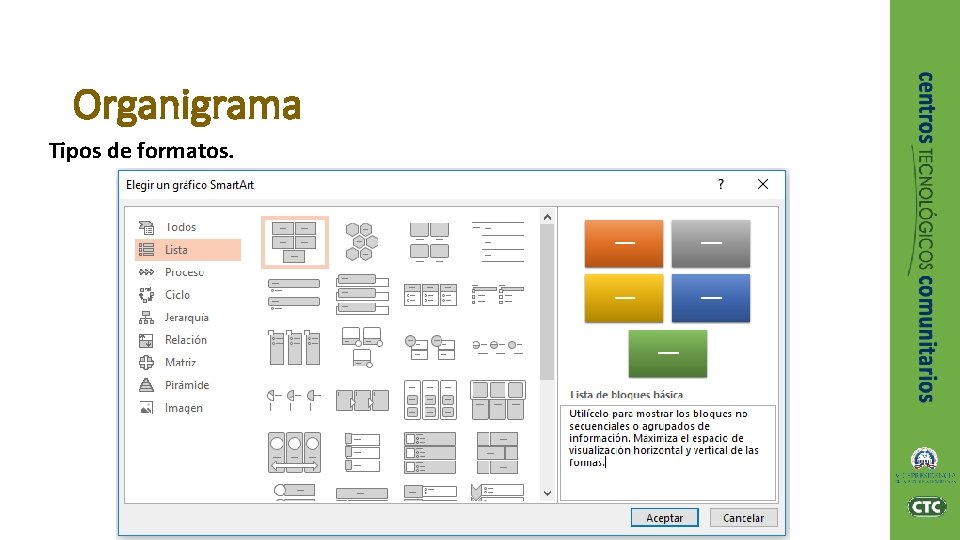Open the Pirámide category
The width and height of the screenshot is (960, 540).
pos(187,385)
